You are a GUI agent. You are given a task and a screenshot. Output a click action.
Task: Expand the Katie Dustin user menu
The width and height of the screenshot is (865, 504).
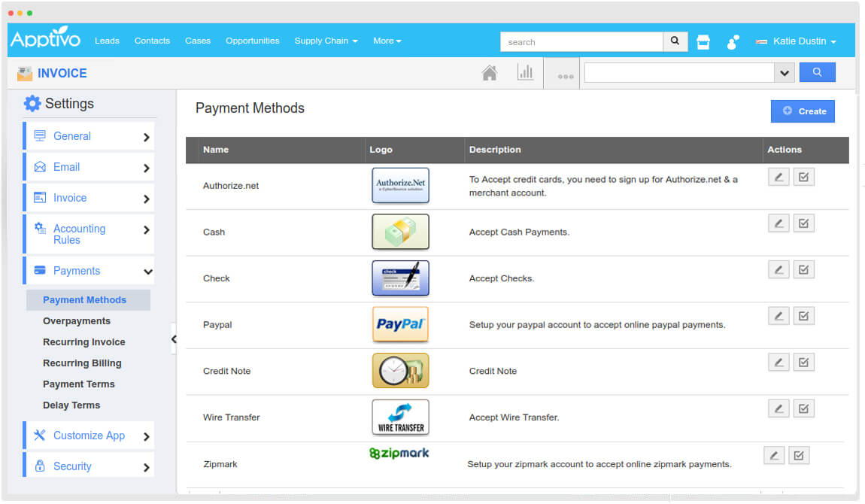[x=796, y=41]
